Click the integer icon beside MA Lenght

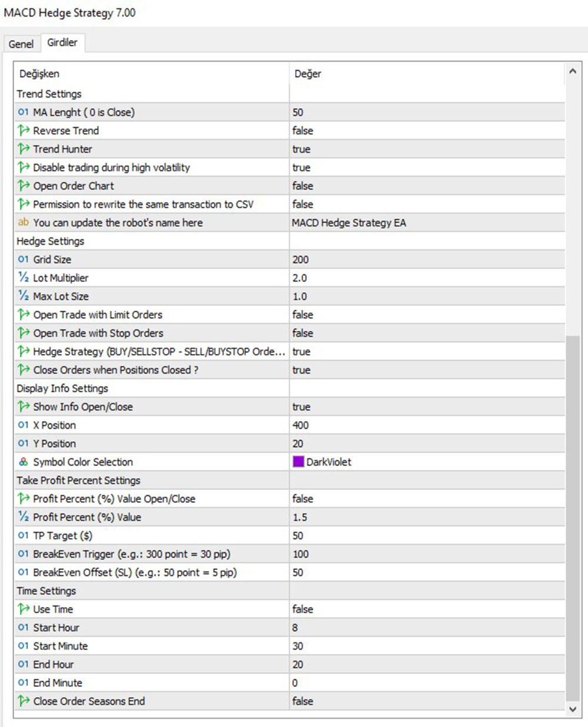(23, 112)
